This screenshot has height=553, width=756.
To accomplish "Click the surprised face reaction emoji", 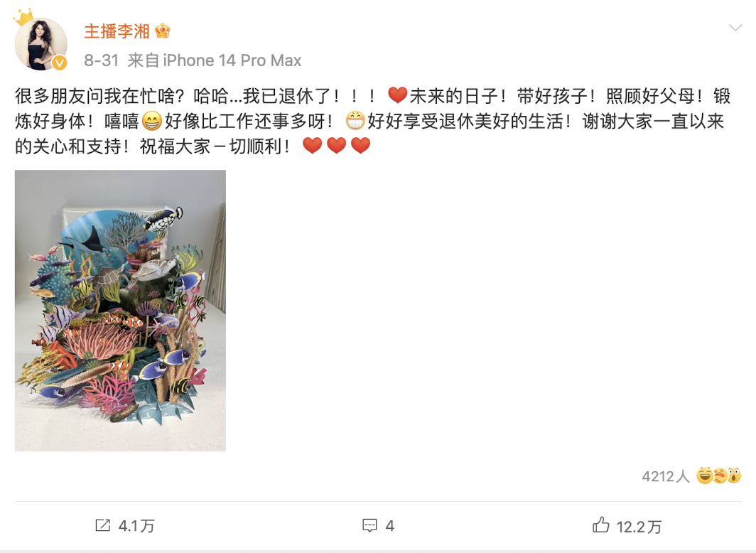I will click(x=734, y=476).
